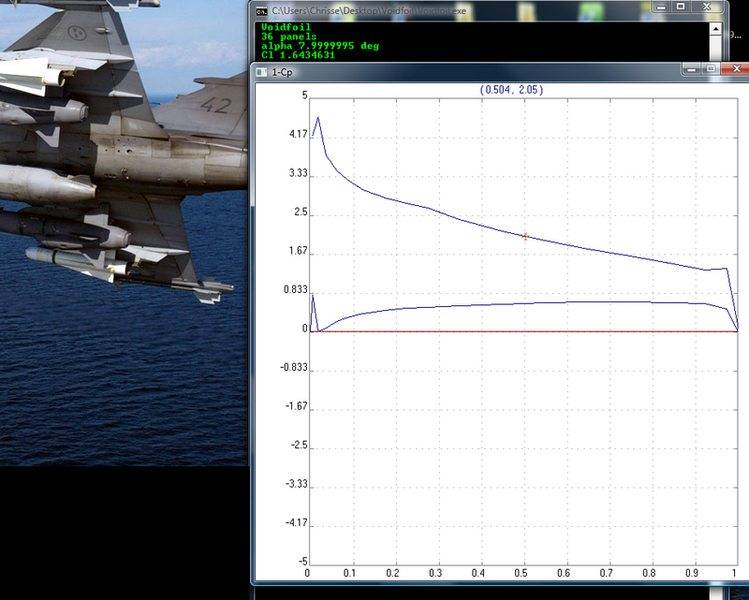Image resolution: width=749 pixels, height=600 pixels.
Task: Click the console scrollbar up arrow
Action: coord(715,29)
